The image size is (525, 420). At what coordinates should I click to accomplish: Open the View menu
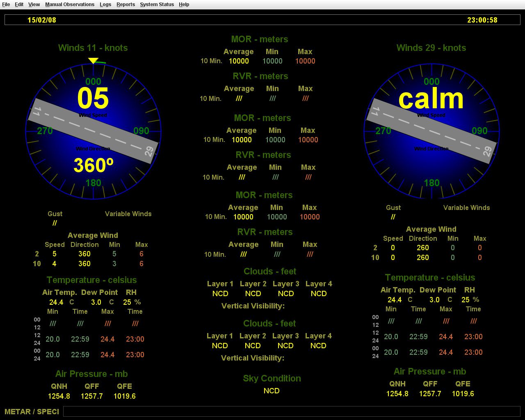(x=34, y=5)
